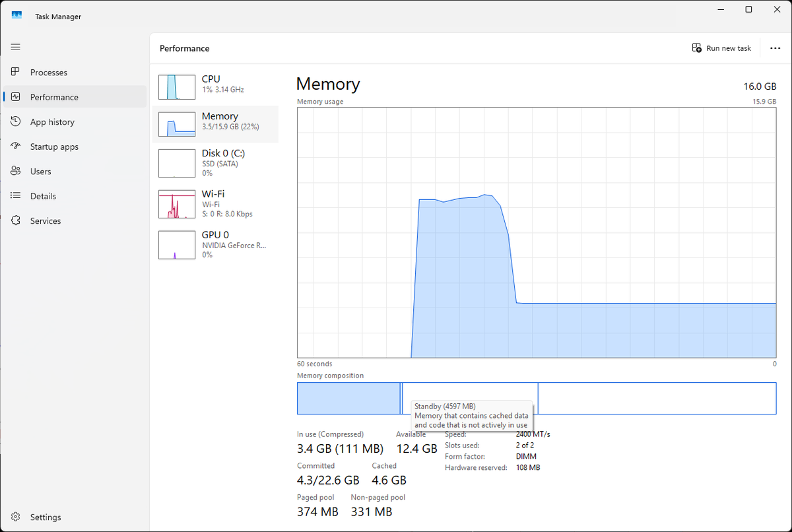Click the Memory usage graph area
792x532 pixels.
[537, 232]
